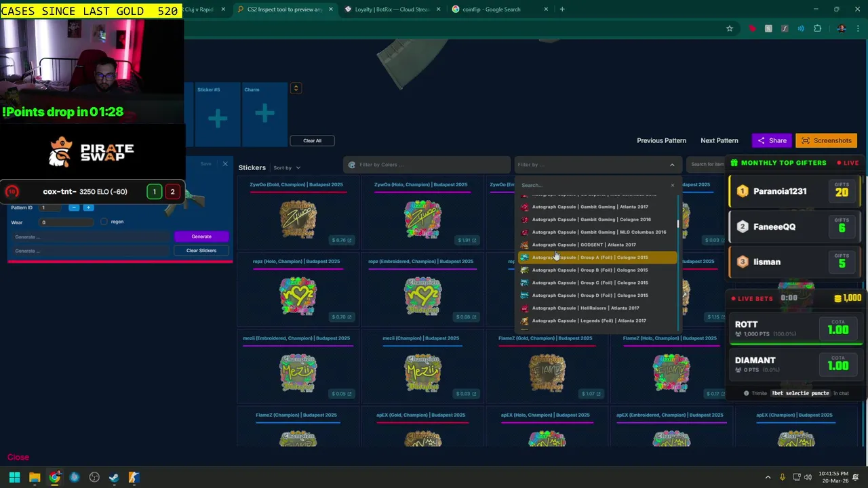Open File Explorer from the taskbar
This screenshot has width=868, height=488.
point(35,478)
